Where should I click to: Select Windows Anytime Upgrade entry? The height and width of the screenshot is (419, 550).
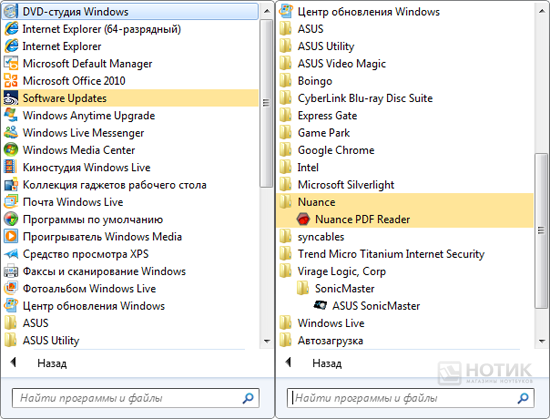(130, 115)
